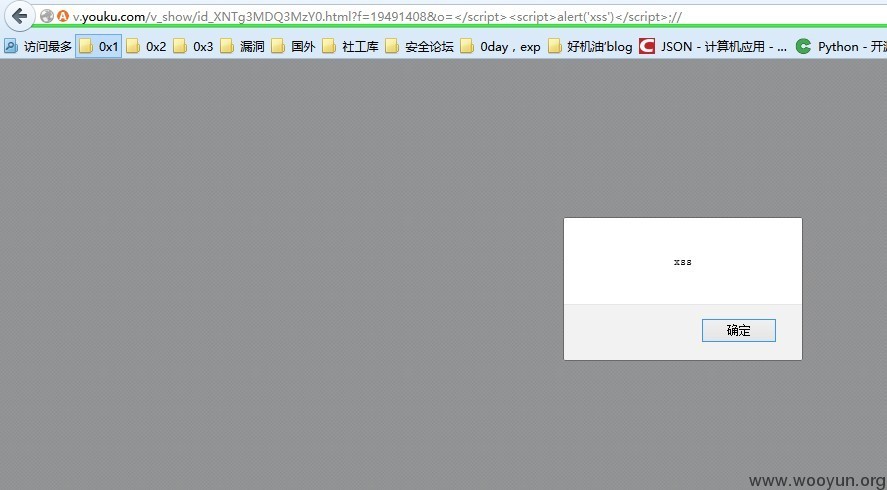The image size is (887, 490).
Task: Open the 0x3 bookmark folder
Action: (x=193, y=46)
